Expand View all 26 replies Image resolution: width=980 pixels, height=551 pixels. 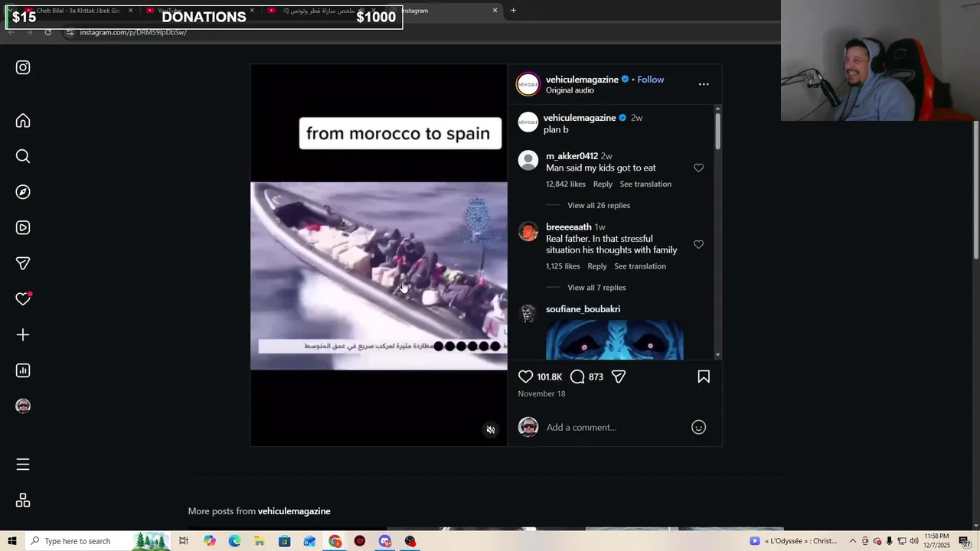[x=599, y=205]
